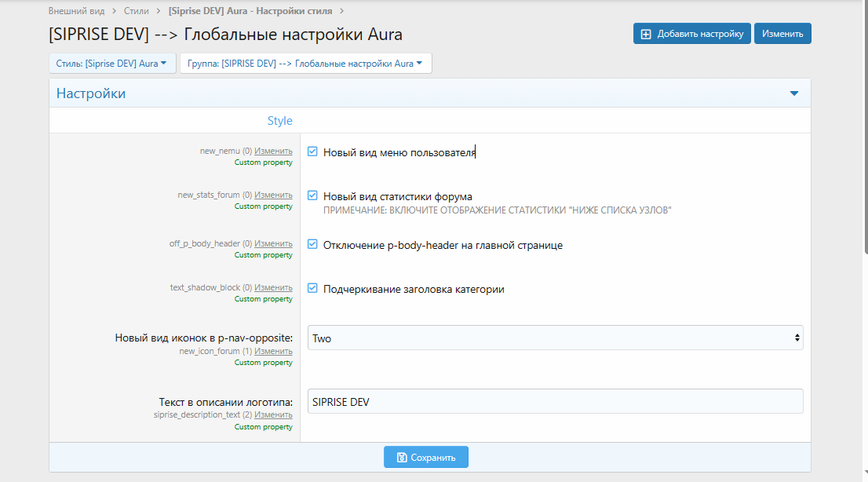Screen dimensions: 868x482
Task: Uncheck Новый вид статистики форума
Action: tap(312, 195)
